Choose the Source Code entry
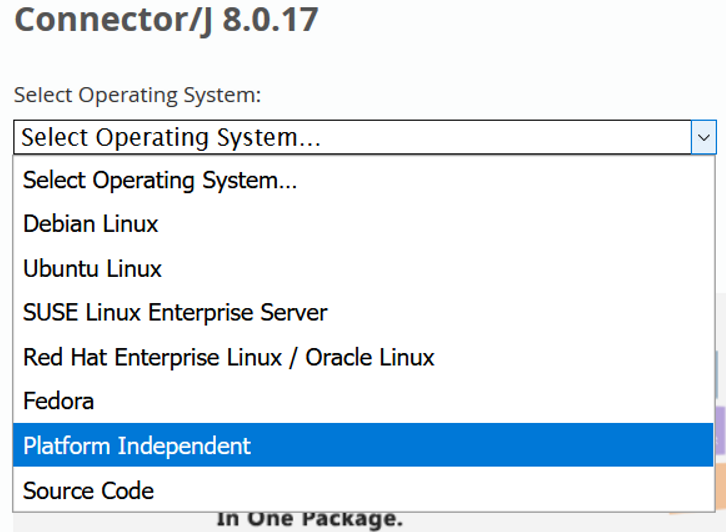 pyautogui.click(x=363, y=490)
